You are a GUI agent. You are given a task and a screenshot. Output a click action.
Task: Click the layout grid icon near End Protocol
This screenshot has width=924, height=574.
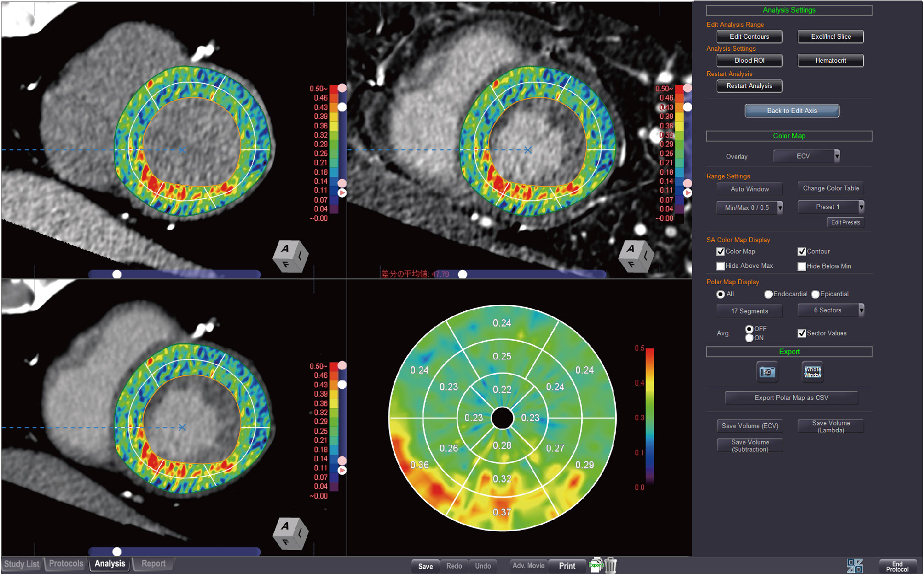click(854, 566)
